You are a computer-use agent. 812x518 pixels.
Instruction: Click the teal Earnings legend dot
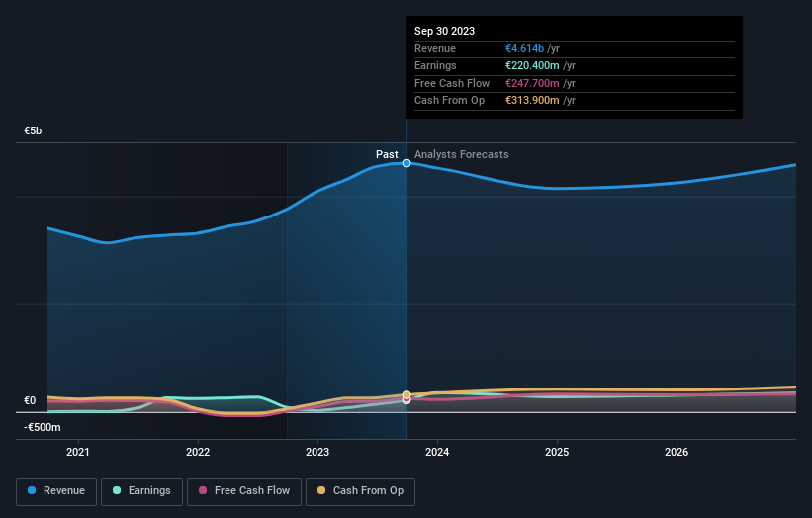tap(117, 490)
